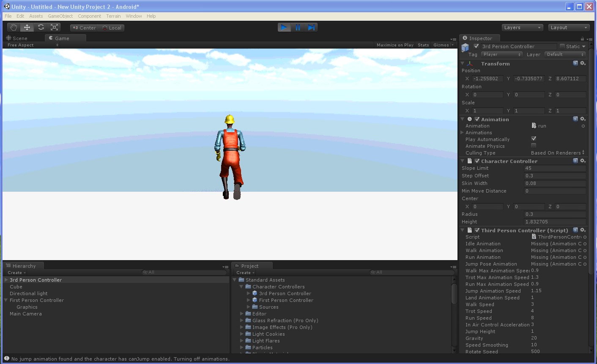
Task: Click the Play button to start the game
Action: [284, 27]
